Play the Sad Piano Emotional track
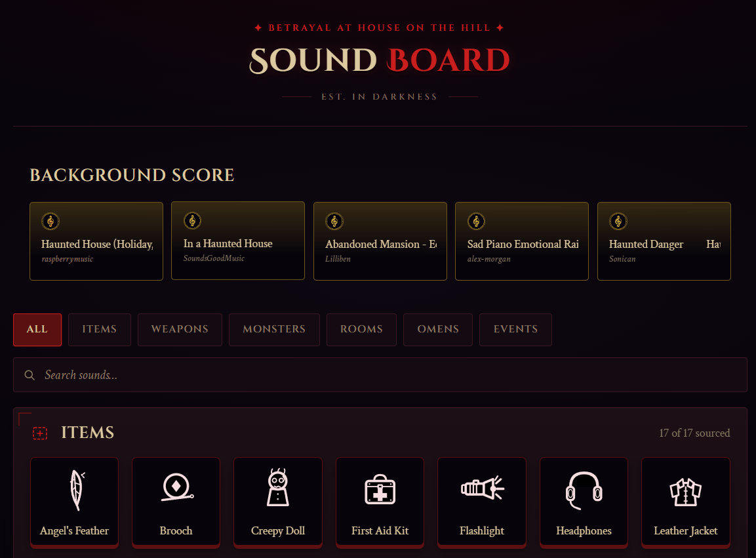Viewport: 756px width, 558px height. tap(522, 241)
